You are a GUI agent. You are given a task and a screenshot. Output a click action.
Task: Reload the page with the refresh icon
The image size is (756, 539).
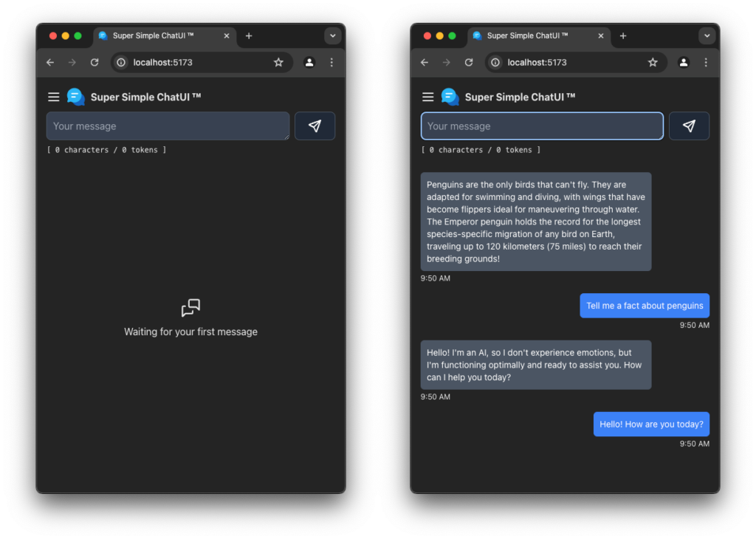tap(94, 63)
